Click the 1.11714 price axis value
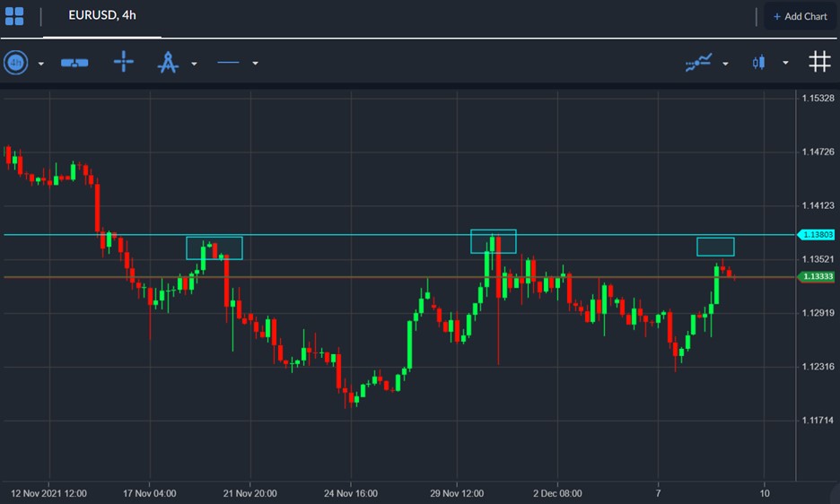840x504 pixels. coord(818,420)
